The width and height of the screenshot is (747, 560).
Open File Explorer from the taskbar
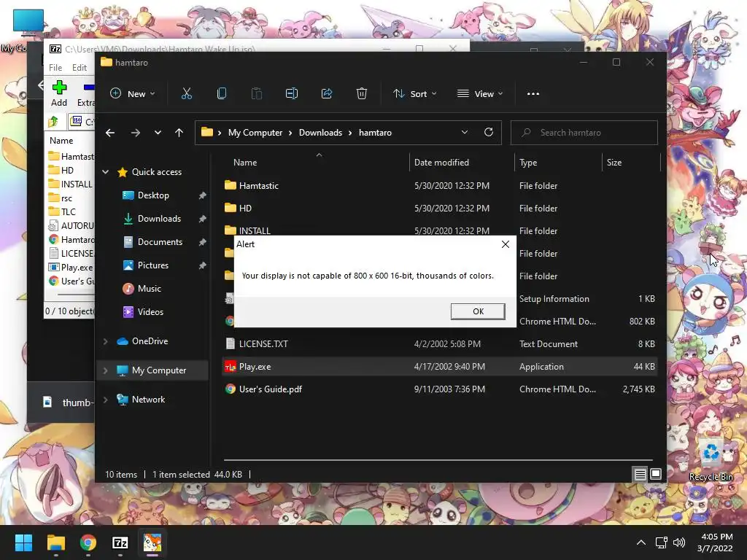click(x=55, y=542)
